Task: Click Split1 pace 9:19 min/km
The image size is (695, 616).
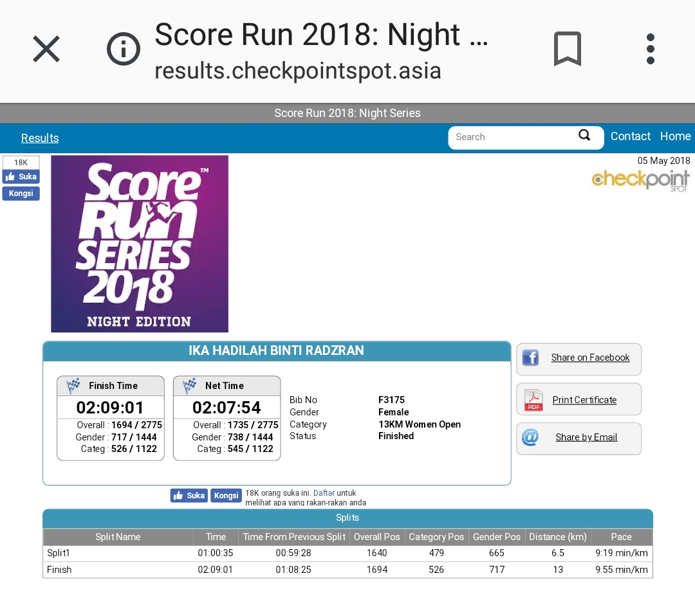Action: (x=622, y=553)
